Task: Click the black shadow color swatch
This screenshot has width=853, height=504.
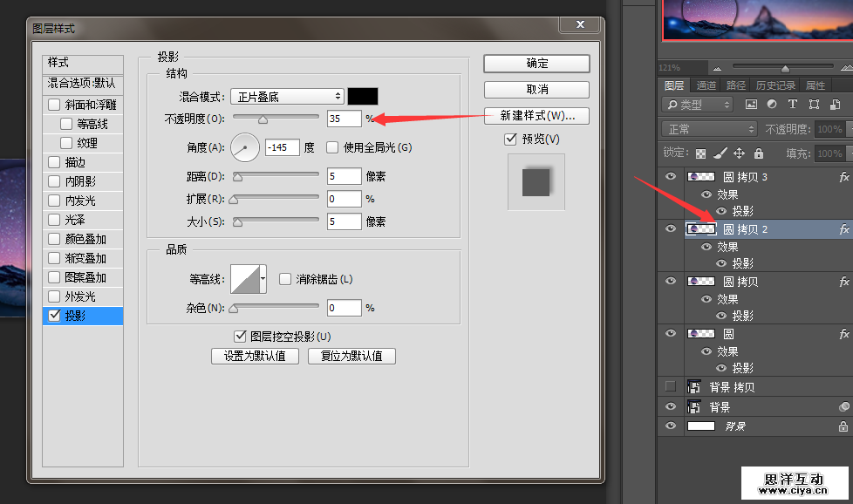Action: [363, 97]
